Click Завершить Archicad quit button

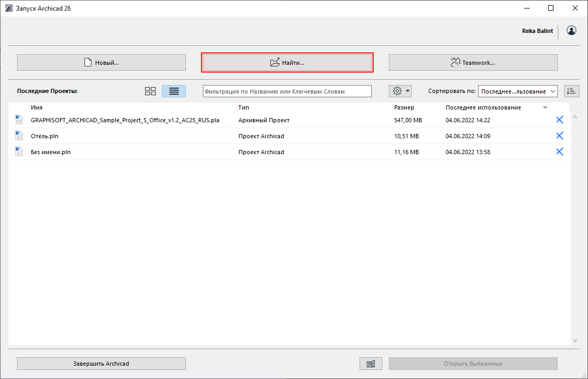coord(101,364)
